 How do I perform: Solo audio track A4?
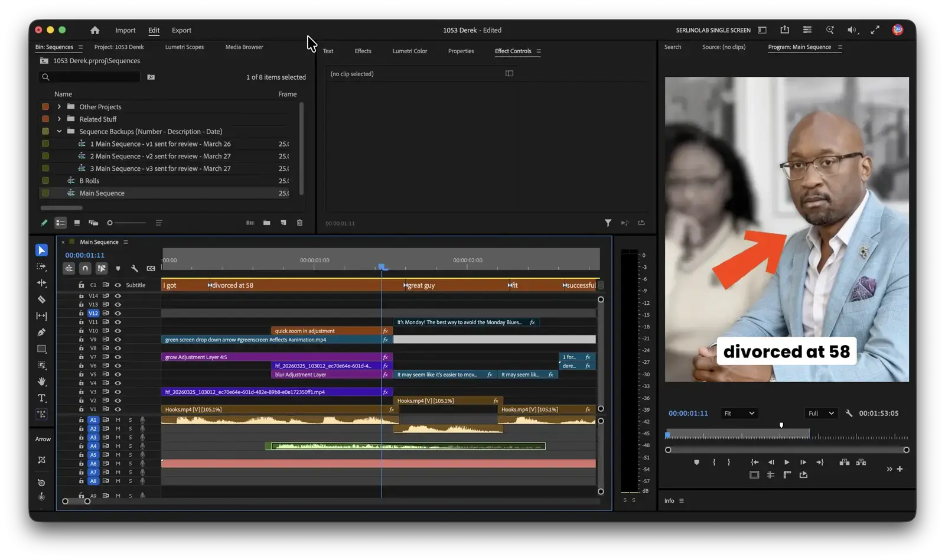point(131,446)
